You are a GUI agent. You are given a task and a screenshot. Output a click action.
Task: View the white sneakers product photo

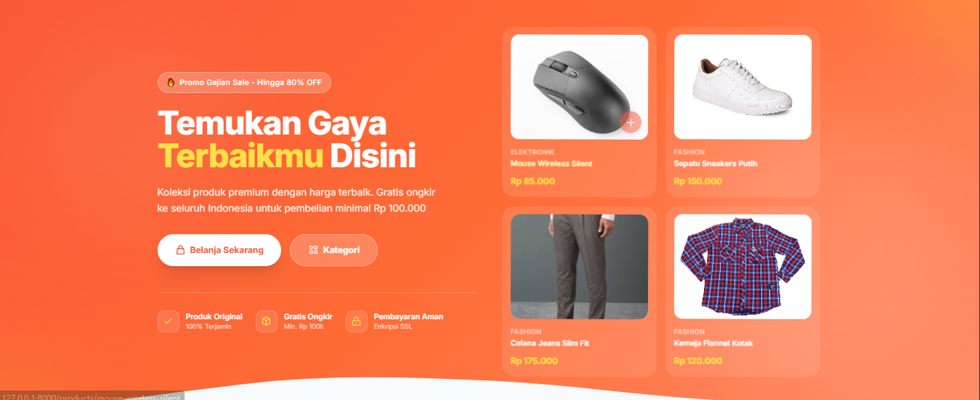[742, 87]
